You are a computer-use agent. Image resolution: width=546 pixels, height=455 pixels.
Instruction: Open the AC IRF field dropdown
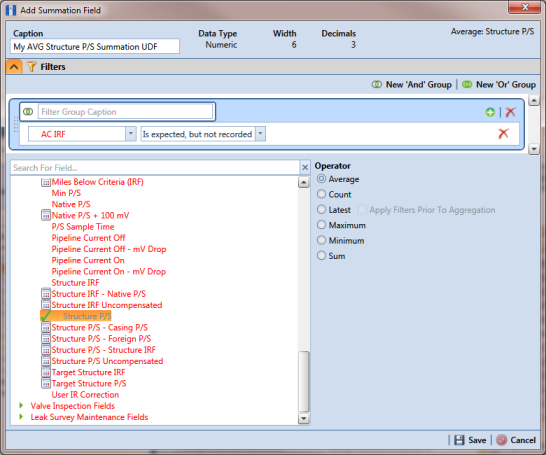click(x=131, y=134)
